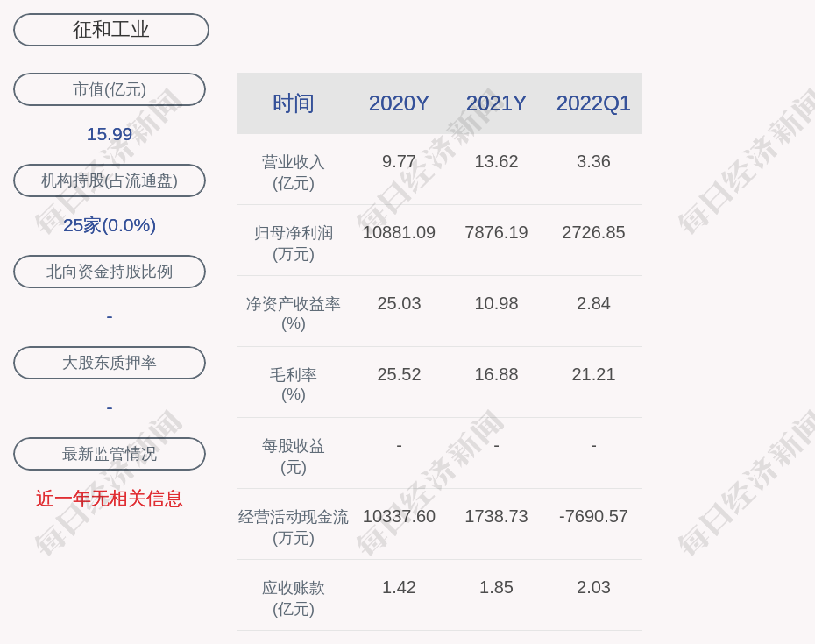Viewport: 815px width, 644px height.
Task: Click ROE value 25.03
Action: pyautogui.click(x=399, y=303)
